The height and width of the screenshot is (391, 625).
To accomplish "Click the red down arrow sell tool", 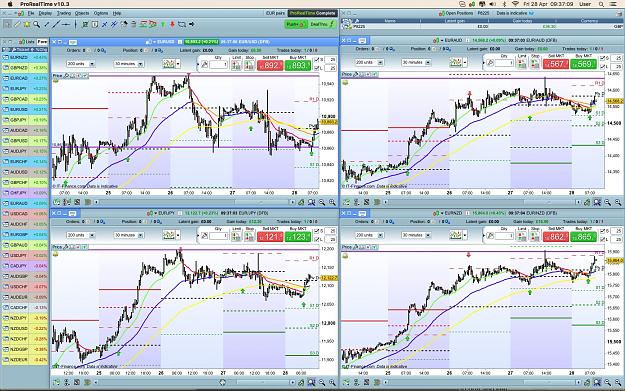I will [172, 24].
